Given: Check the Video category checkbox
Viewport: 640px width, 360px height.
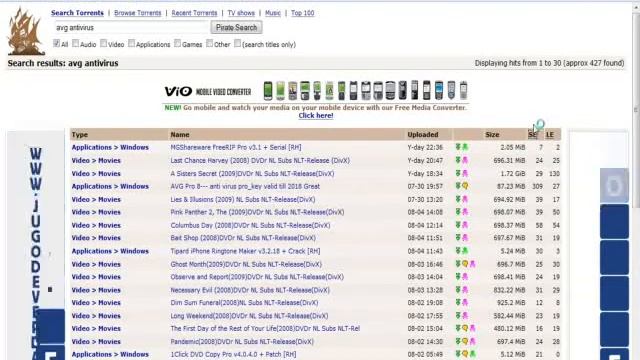Looking at the screenshot, I should [104, 43].
